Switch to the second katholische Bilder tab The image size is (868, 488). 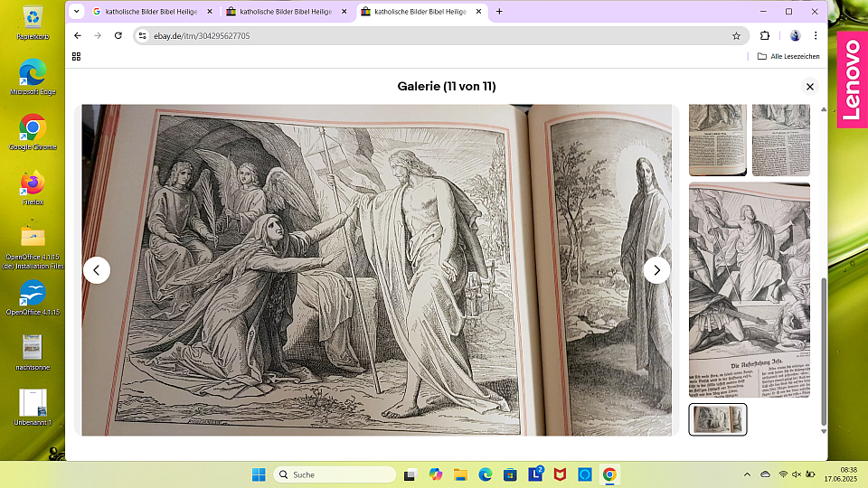286,11
